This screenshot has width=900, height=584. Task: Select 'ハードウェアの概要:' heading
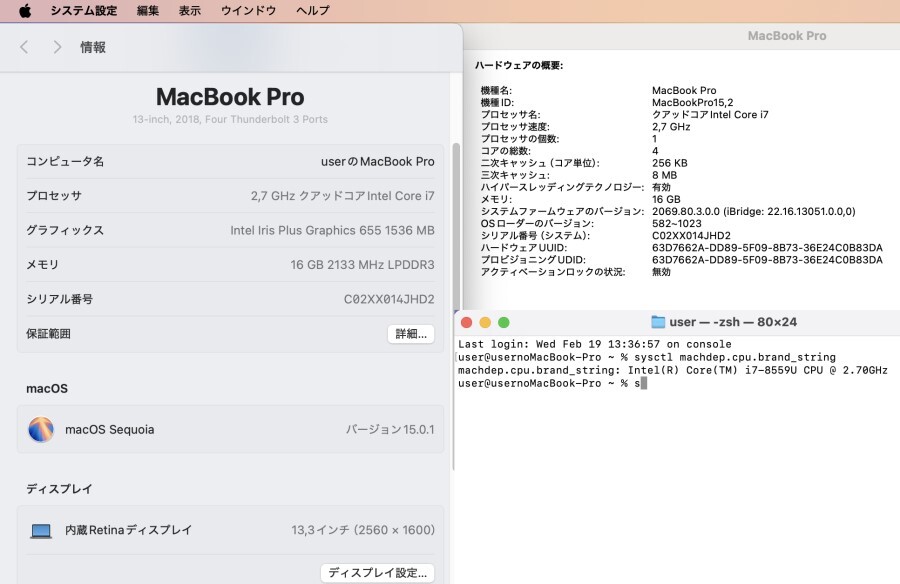pyautogui.click(x=519, y=65)
